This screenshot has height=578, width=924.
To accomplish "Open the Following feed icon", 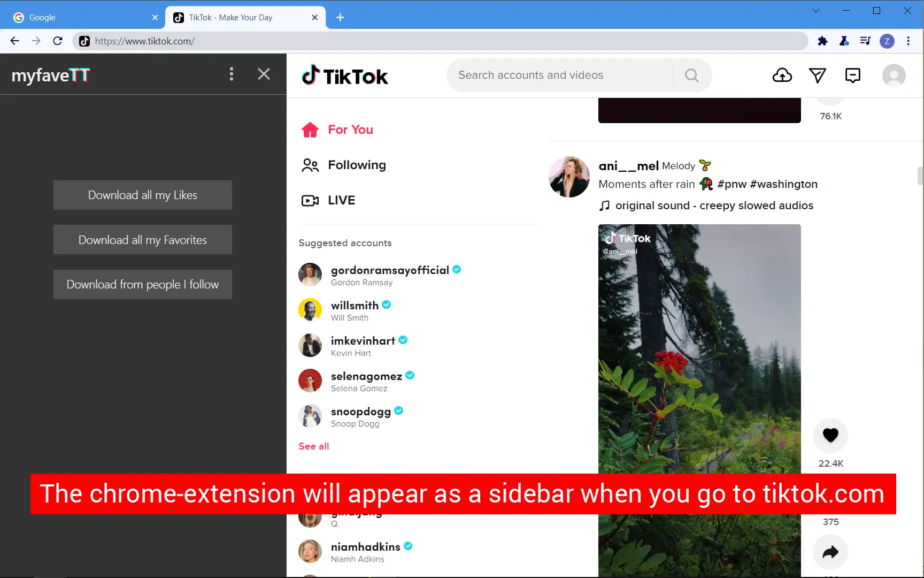I will (310, 165).
